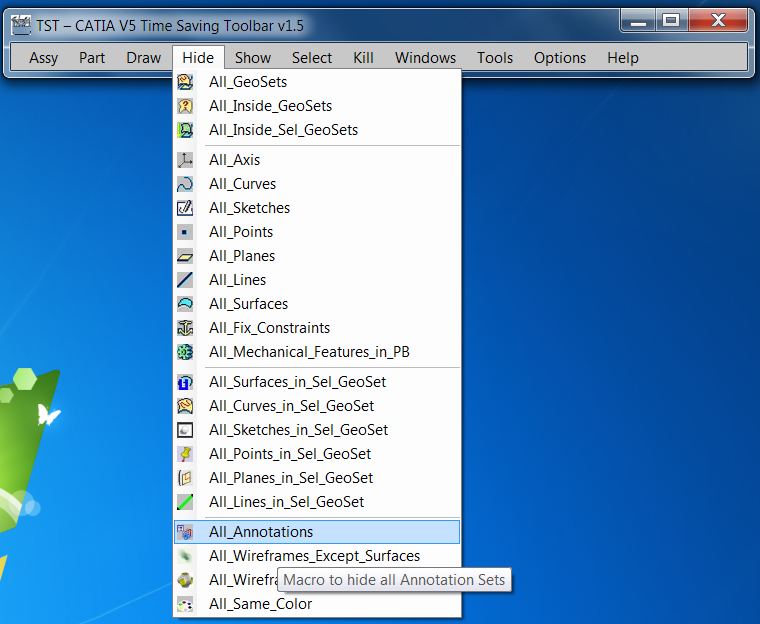
Task: Choose All_Inside_GeoSets entry
Action: [x=317, y=106]
